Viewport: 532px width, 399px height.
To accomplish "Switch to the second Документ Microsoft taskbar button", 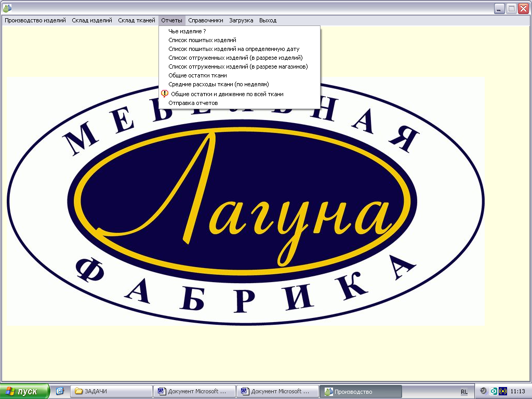I will point(277,392).
